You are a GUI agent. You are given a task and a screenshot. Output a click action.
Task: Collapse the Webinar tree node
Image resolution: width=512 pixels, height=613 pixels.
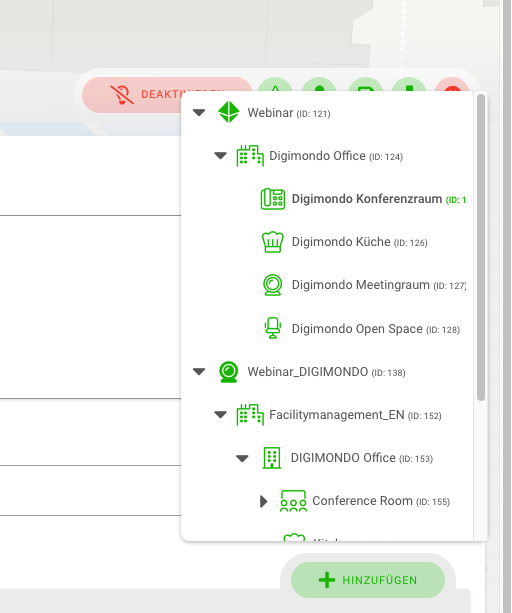pyautogui.click(x=199, y=113)
